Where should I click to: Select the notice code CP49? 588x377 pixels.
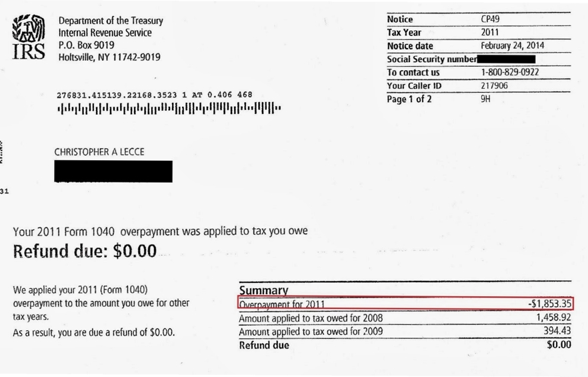tap(490, 19)
